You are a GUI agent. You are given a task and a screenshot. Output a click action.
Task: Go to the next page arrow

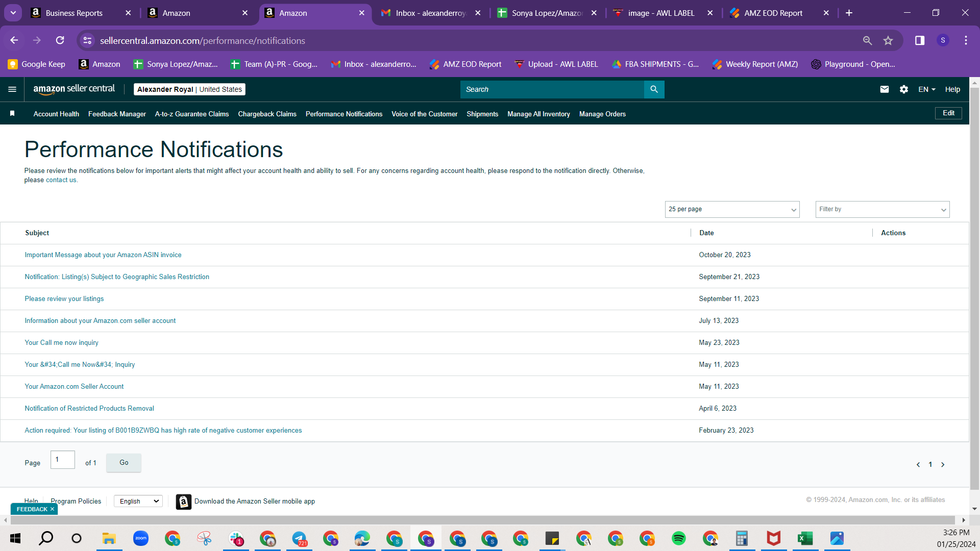[943, 465]
